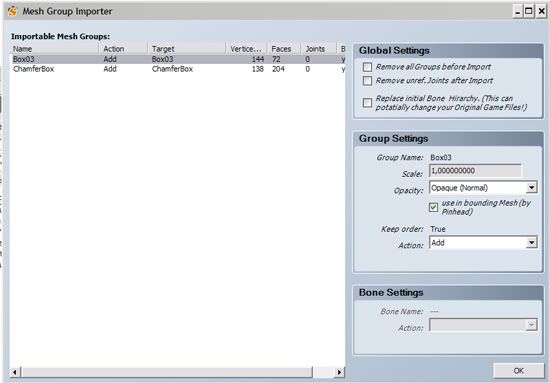Screen dimensions: 550x383
Task: Sort by the Faces column header
Action: tap(284, 49)
